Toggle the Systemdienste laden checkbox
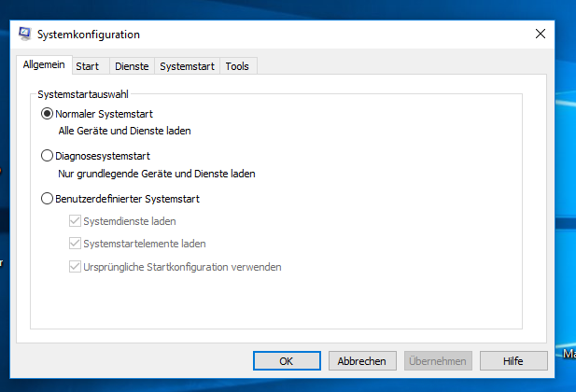Screen dimensions: 576x392 click(75, 221)
